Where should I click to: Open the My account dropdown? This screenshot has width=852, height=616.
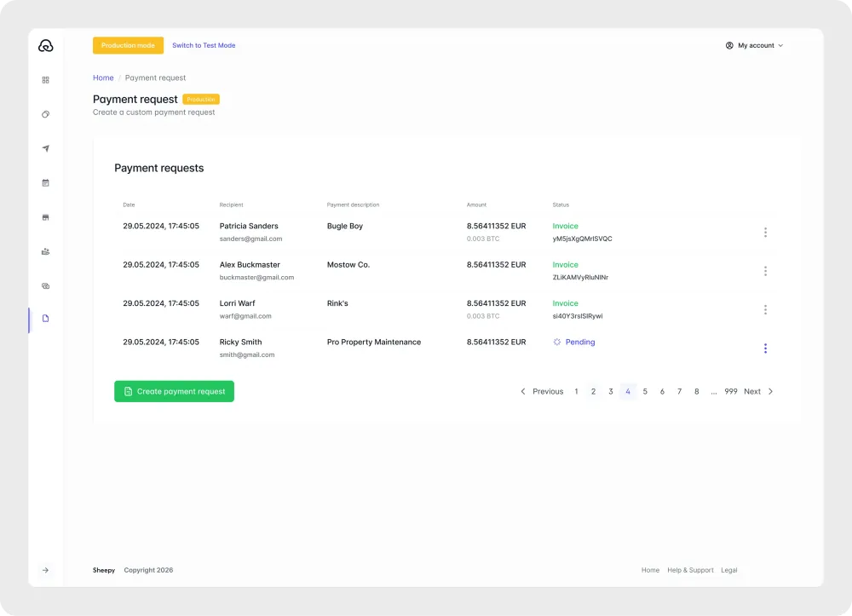point(754,46)
